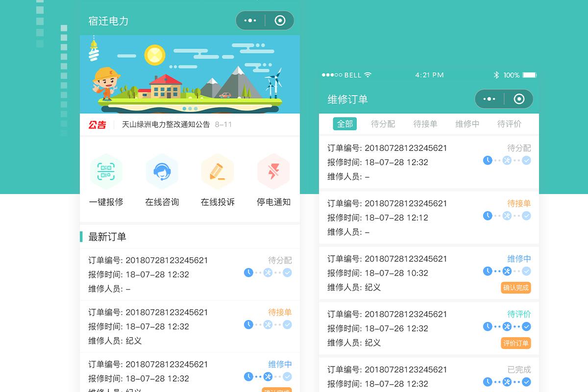Image resolution: width=588 pixels, height=392 pixels.
Task: Click 待分配 status in 最新订单 list
Action: click(x=280, y=260)
